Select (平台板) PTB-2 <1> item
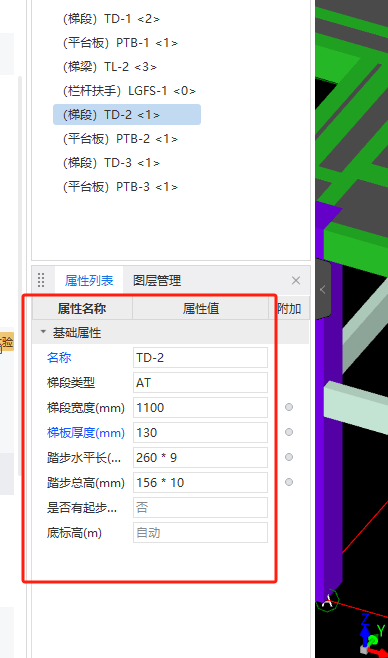388x658 pixels. (120, 138)
